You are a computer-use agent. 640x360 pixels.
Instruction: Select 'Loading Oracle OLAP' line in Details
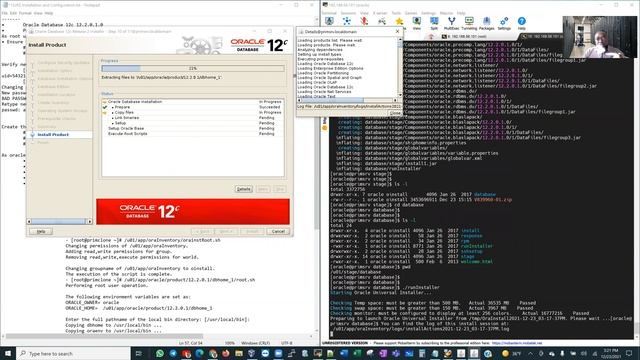point(317,82)
